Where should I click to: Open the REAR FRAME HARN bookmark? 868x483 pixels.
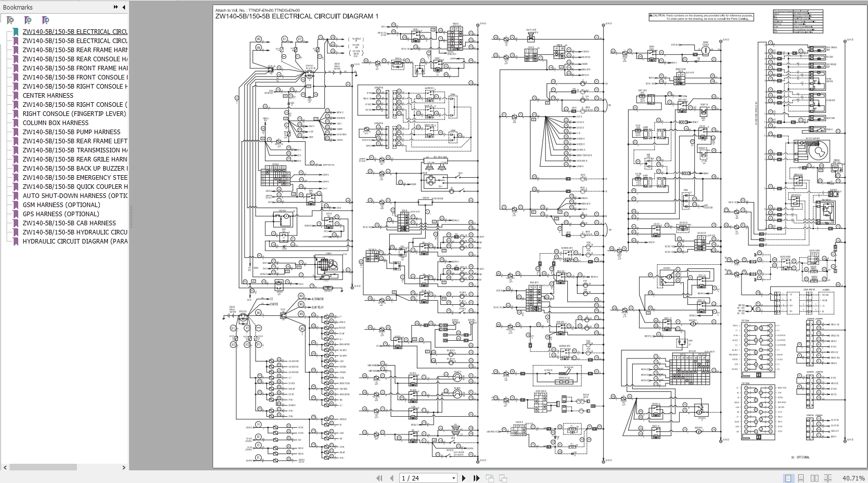coord(75,50)
